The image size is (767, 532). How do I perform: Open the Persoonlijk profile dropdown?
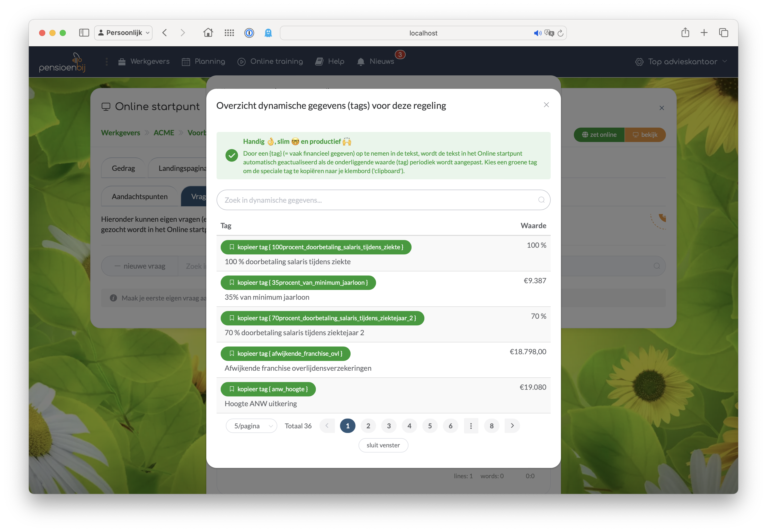click(x=123, y=33)
